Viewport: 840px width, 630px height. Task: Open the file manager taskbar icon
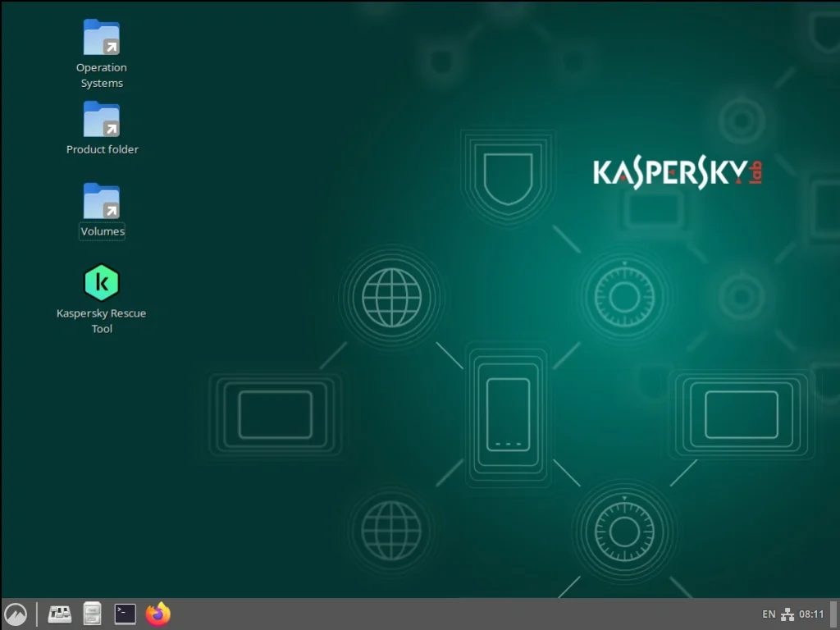point(92,613)
